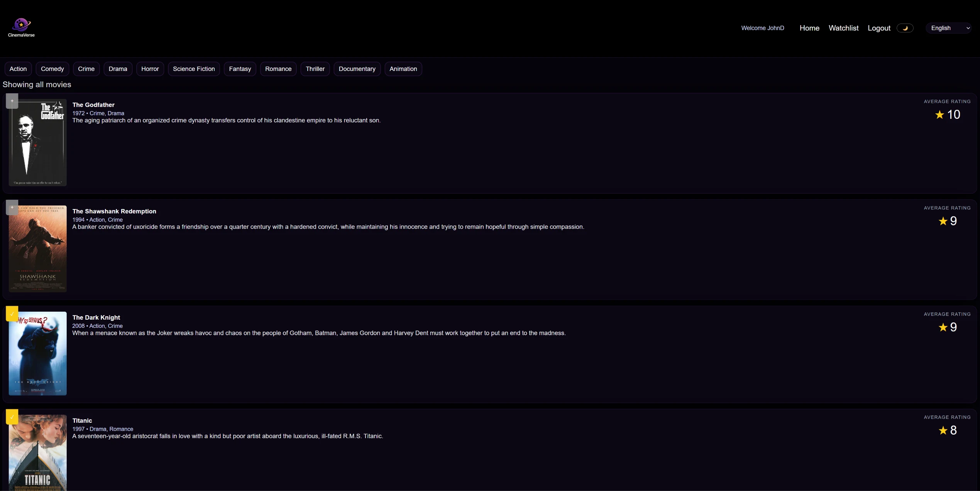Select the Horror genre filter
The image size is (980, 491).
[150, 69]
